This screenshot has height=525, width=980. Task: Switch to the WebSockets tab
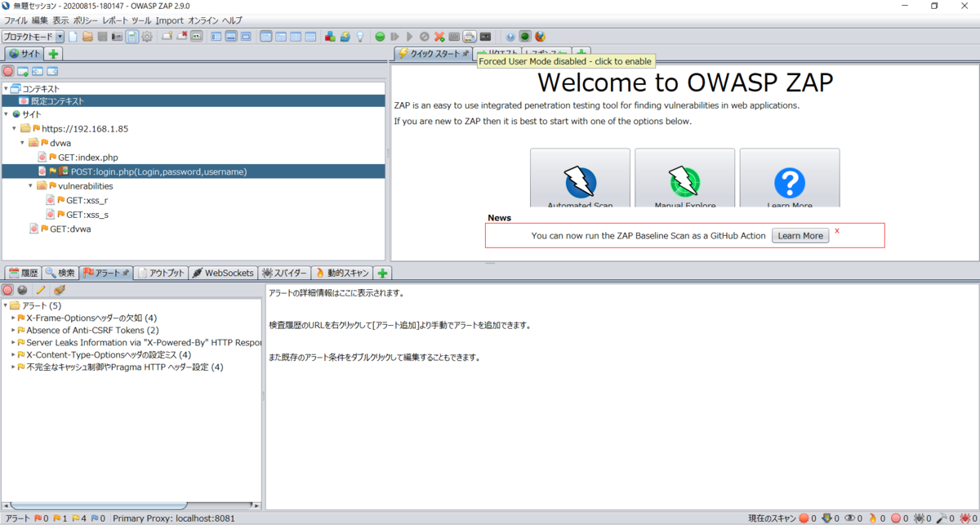point(223,273)
